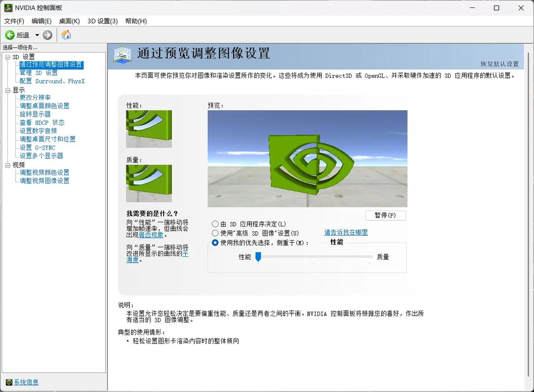Click the performance-quality slider handle
Image resolution: width=534 pixels, height=392 pixels.
click(259, 256)
